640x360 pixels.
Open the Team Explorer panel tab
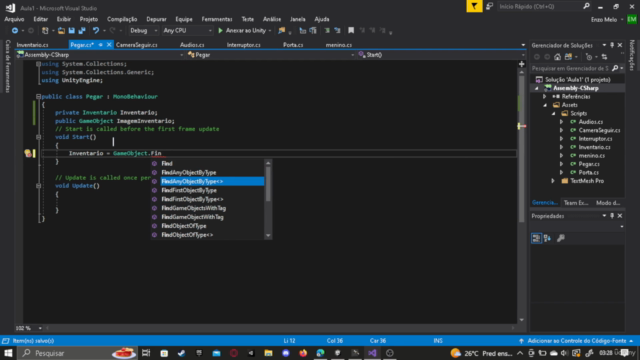[x=576, y=203]
